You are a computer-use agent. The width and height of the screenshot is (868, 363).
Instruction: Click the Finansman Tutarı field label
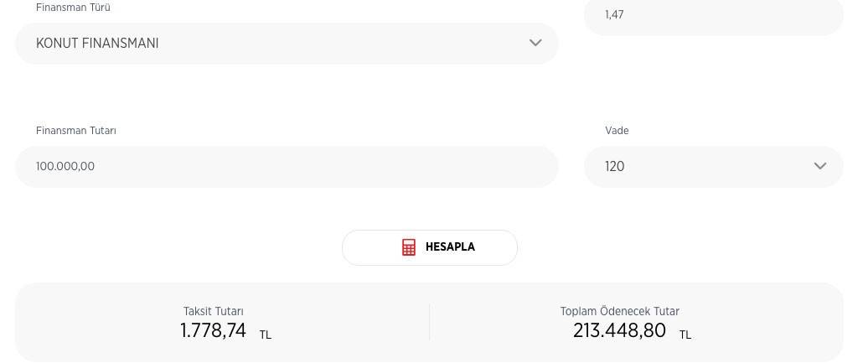[x=76, y=131]
